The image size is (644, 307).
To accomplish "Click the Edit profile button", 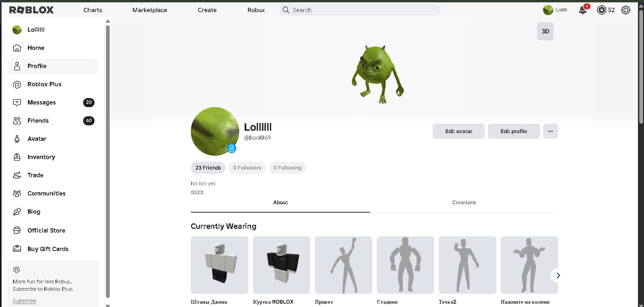I will click(514, 131).
